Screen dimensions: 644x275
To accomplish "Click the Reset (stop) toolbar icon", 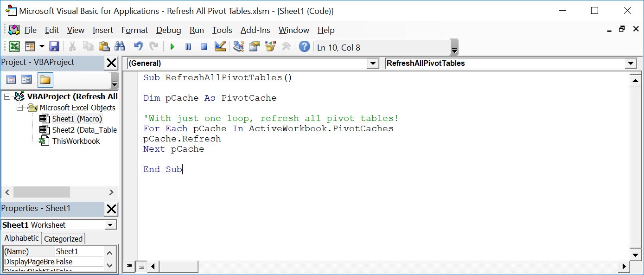I will [x=204, y=46].
